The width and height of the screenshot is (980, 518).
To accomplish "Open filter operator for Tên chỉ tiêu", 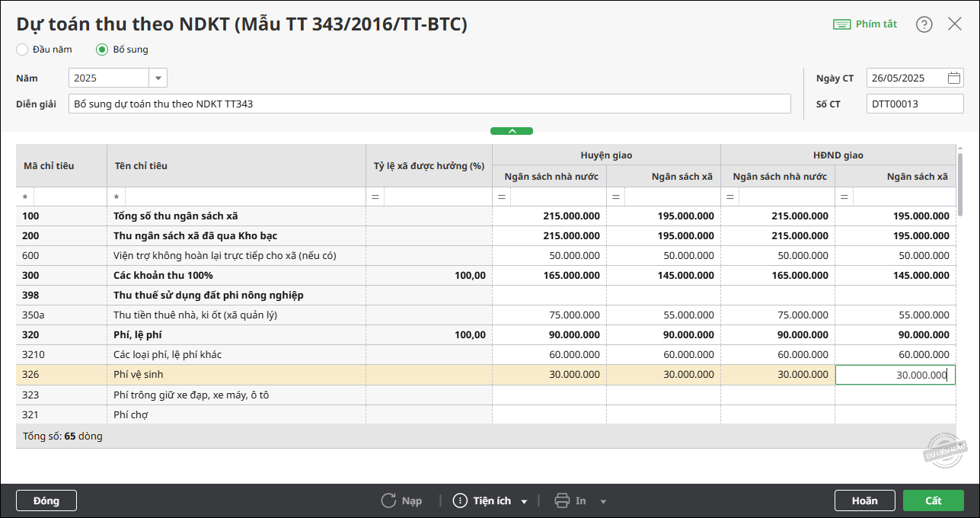I will [x=117, y=197].
